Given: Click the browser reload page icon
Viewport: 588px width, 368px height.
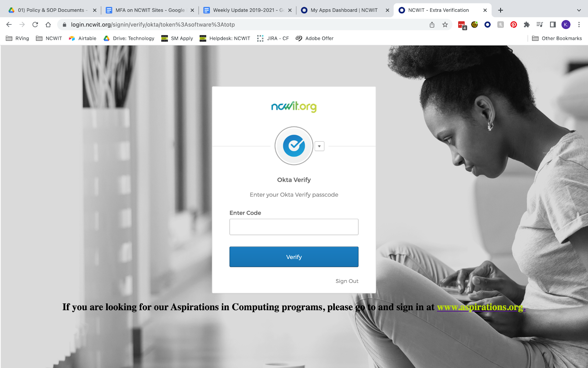Looking at the screenshot, I should tap(35, 25).
